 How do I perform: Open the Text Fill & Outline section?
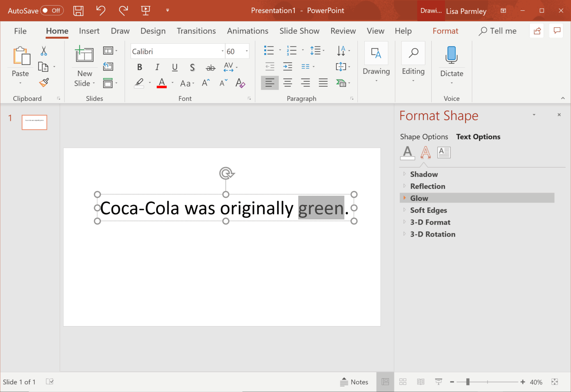point(408,152)
